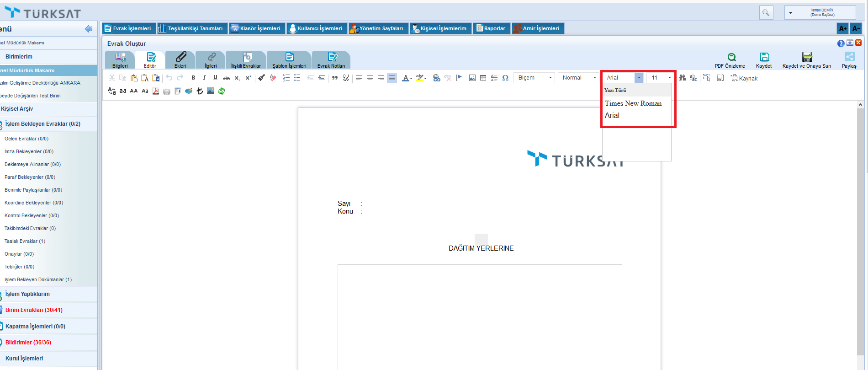868x370 pixels.
Task: Select Times New Roman from font list
Action: coord(633,103)
